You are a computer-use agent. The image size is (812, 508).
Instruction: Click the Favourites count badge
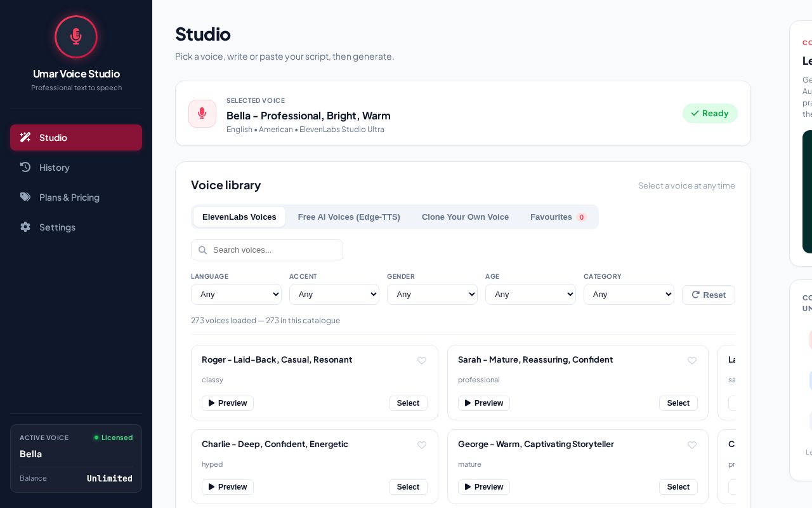coord(582,217)
